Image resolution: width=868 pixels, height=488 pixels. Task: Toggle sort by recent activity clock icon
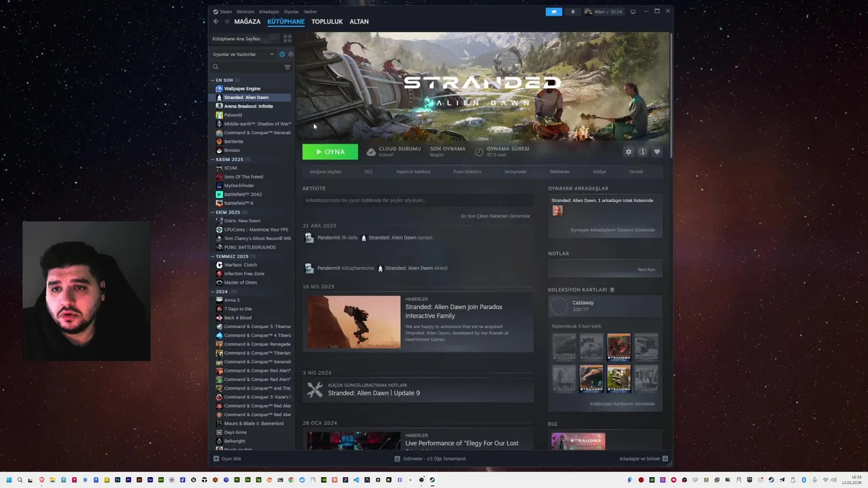(x=282, y=54)
